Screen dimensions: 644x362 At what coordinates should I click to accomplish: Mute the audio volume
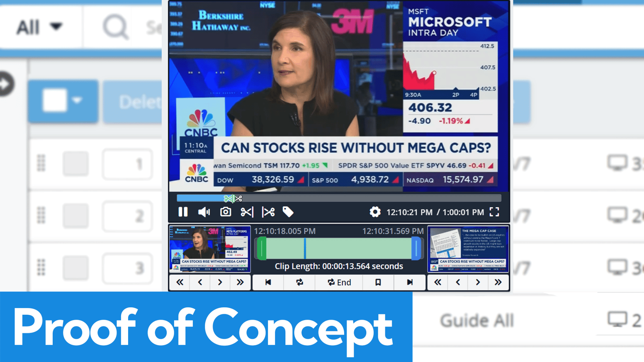tap(204, 212)
